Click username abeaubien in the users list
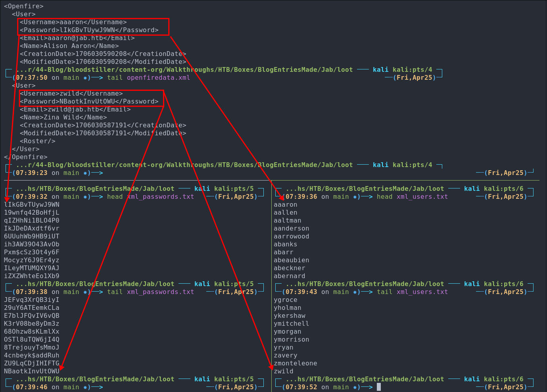Image resolution: width=547 pixels, height=392 pixels. pyautogui.click(x=291, y=260)
